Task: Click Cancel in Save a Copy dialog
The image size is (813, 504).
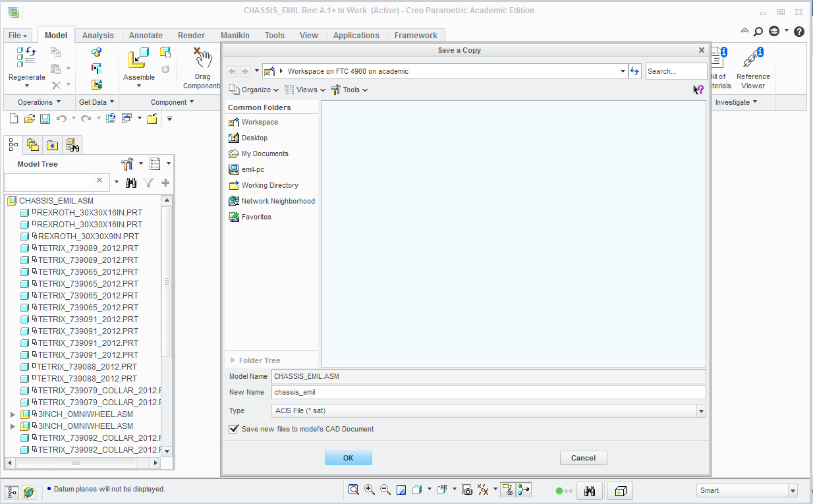Action: click(583, 458)
